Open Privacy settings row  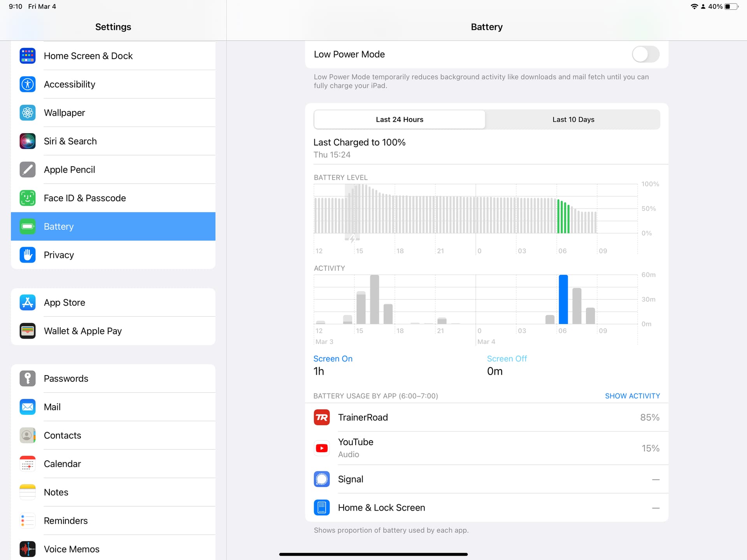113,255
